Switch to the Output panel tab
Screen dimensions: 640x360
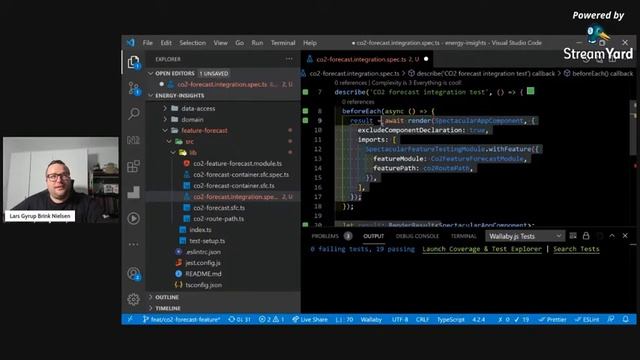373,236
